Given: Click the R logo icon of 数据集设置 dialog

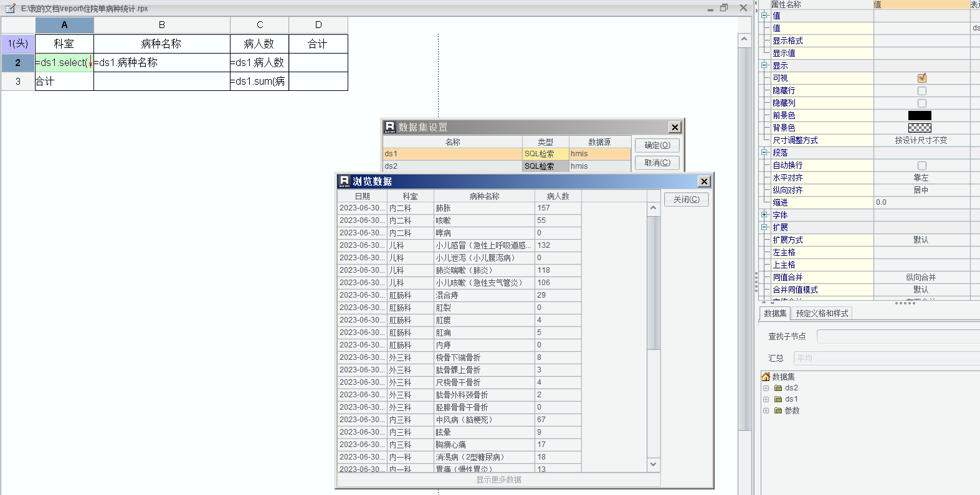Looking at the screenshot, I should pyautogui.click(x=390, y=127).
